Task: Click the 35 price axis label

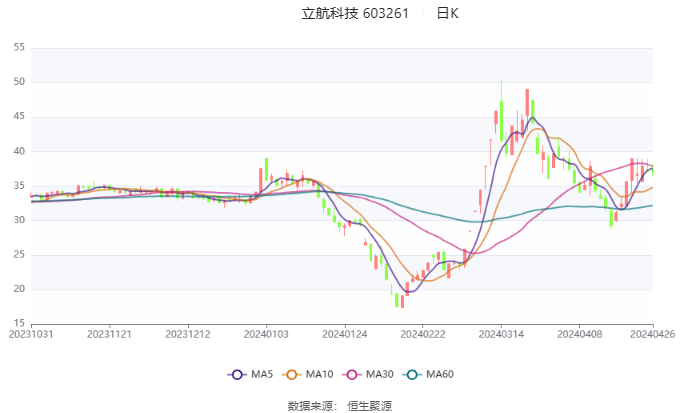Action: pyautogui.click(x=19, y=186)
